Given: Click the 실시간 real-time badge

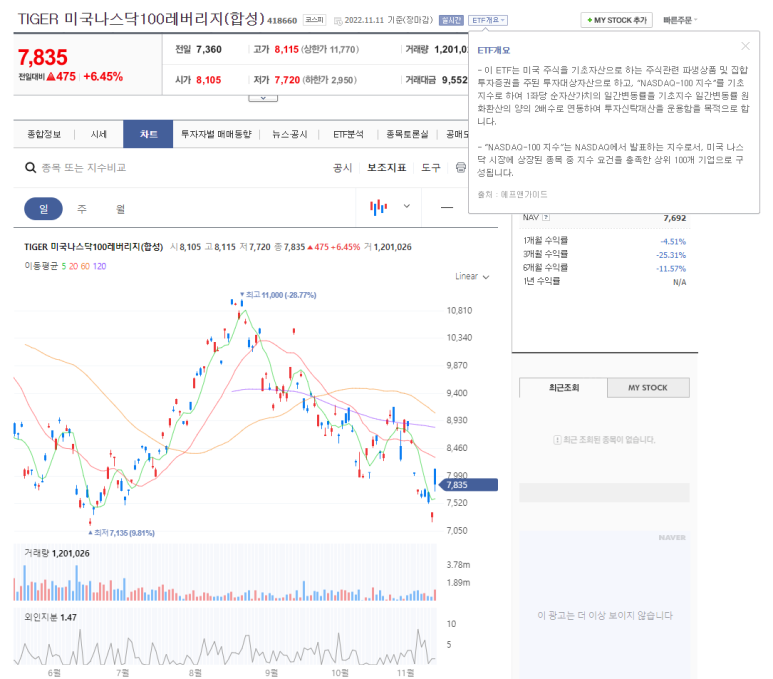Looking at the screenshot, I should point(451,20).
